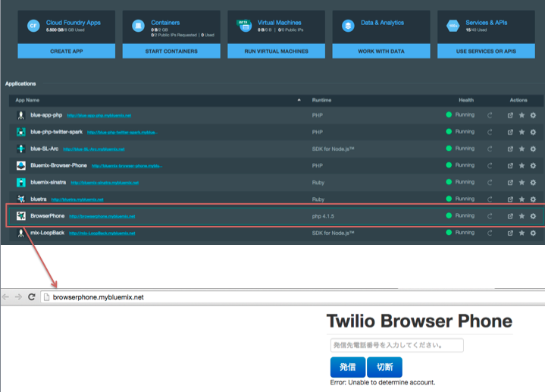
Task: Restart the BrowserPhone app
Action: click(490, 216)
